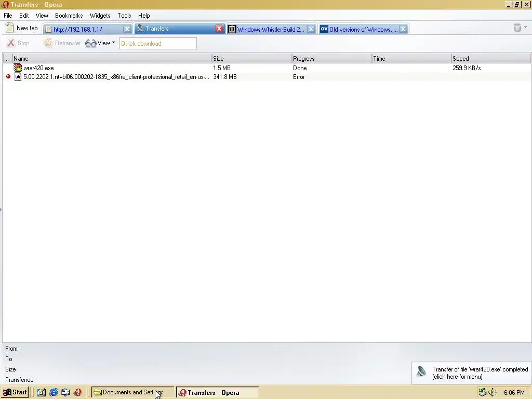Sort transfers by Speed column

click(491, 59)
